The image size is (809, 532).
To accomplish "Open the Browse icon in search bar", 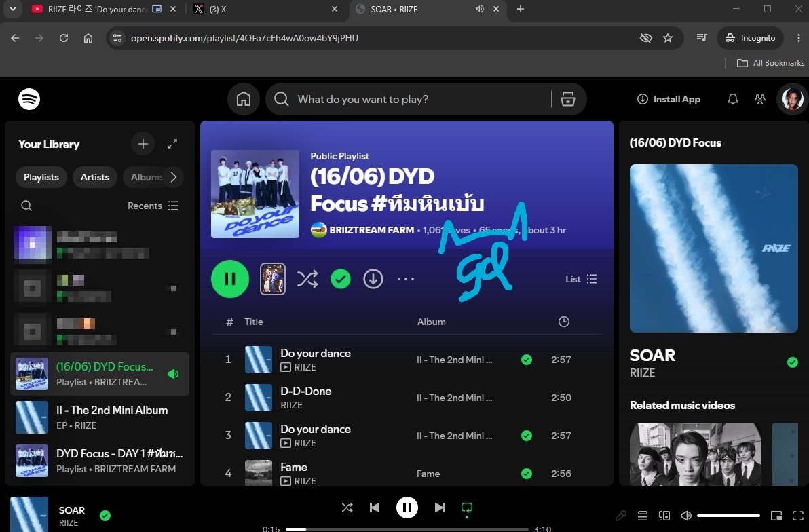I will coord(568,99).
